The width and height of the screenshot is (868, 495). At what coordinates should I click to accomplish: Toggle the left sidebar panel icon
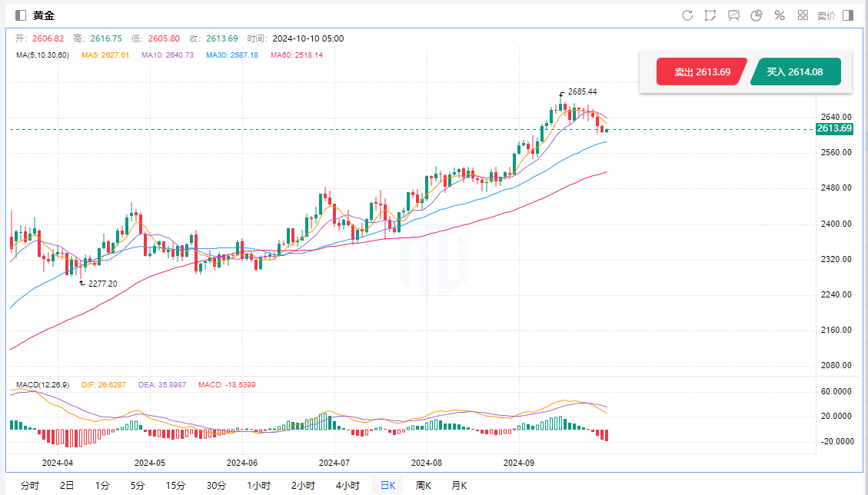(x=21, y=15)
